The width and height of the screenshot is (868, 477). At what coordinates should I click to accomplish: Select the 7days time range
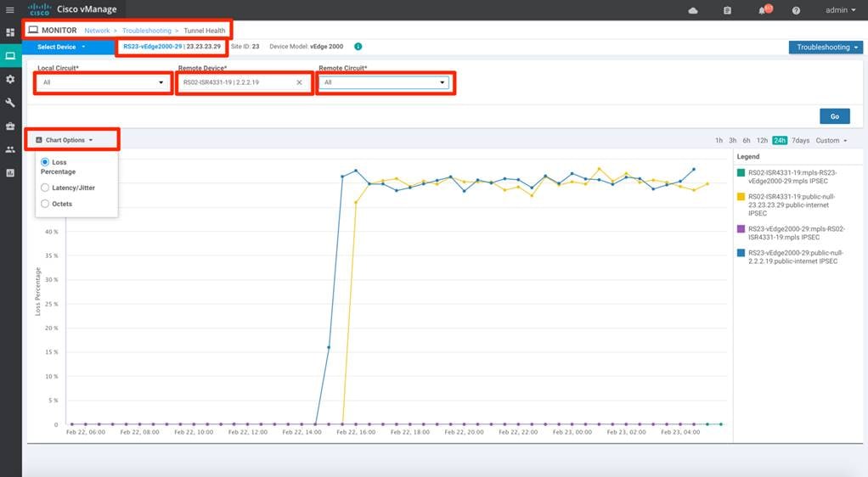pyautogui.click(x=800, y=141)
